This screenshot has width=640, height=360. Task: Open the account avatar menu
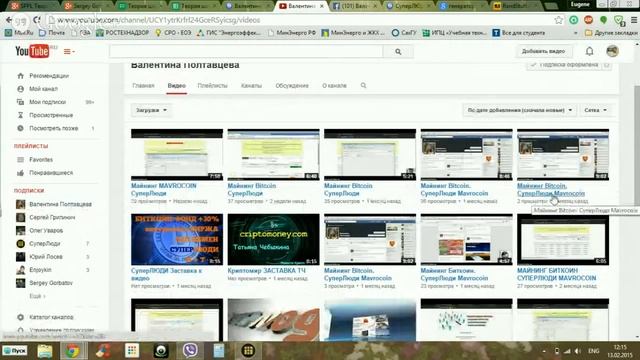point(612,51)
